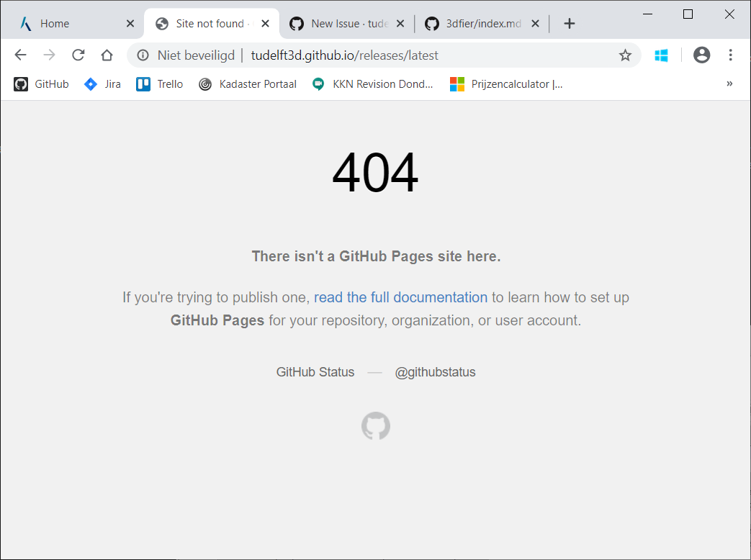View site security info icon
The height and width of the screenshot is (560, 751).
[x=143, y=55]
